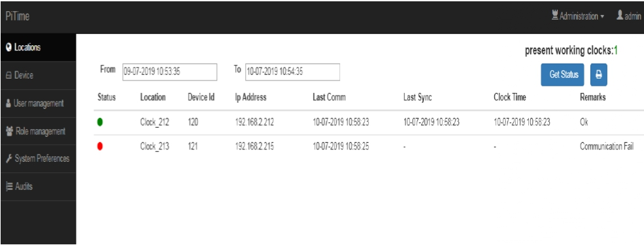Click the From date input field
Screen dimensions: 644x245
[169, 71]
